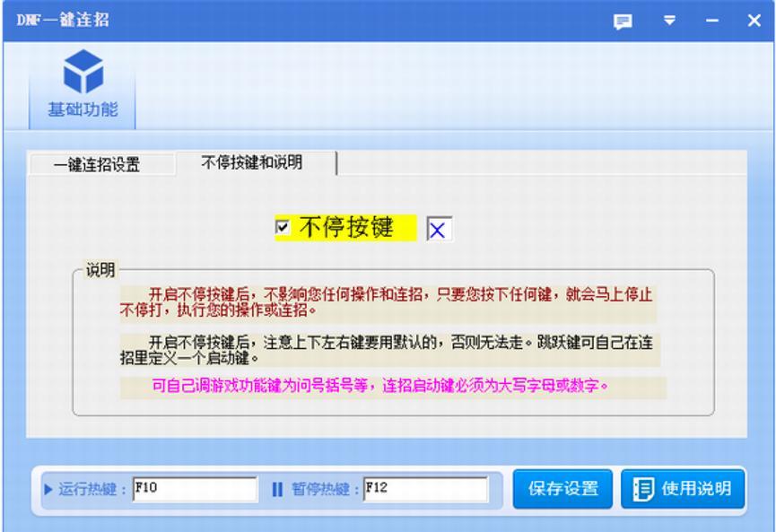Switch to 一键连招设置 tab
This screenshot has height=532, width=776.
[101, 164]
